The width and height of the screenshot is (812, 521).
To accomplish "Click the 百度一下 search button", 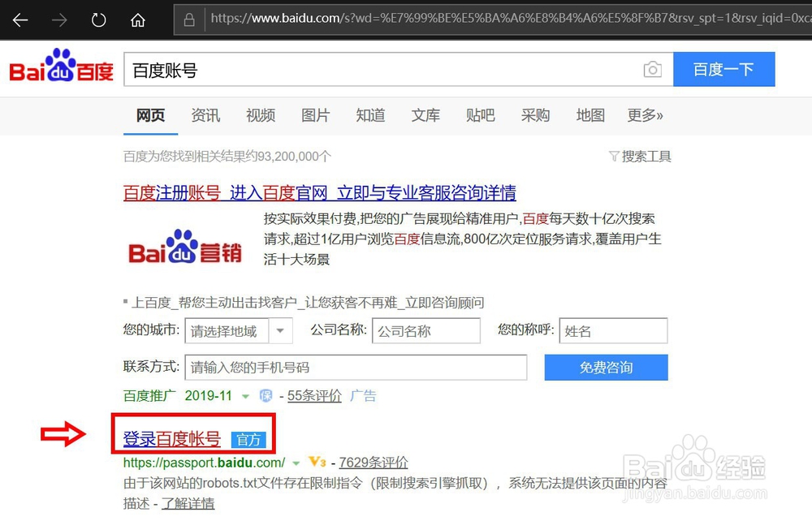I will pos(724,69).
